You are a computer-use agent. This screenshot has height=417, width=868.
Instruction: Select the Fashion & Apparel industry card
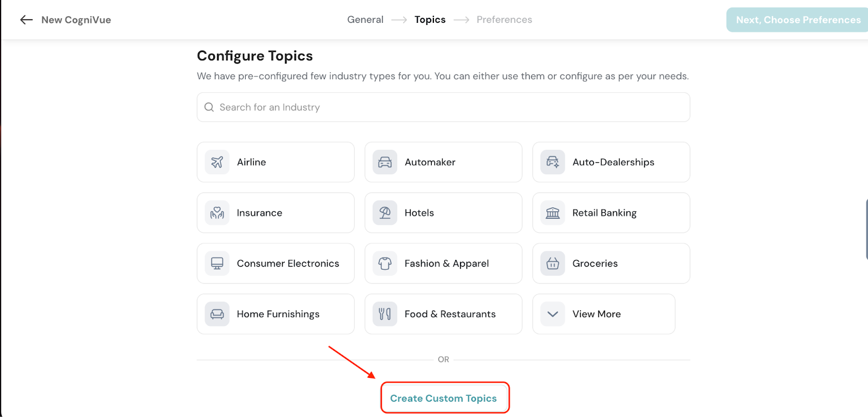pyautogui.click(x=443, y=263)
